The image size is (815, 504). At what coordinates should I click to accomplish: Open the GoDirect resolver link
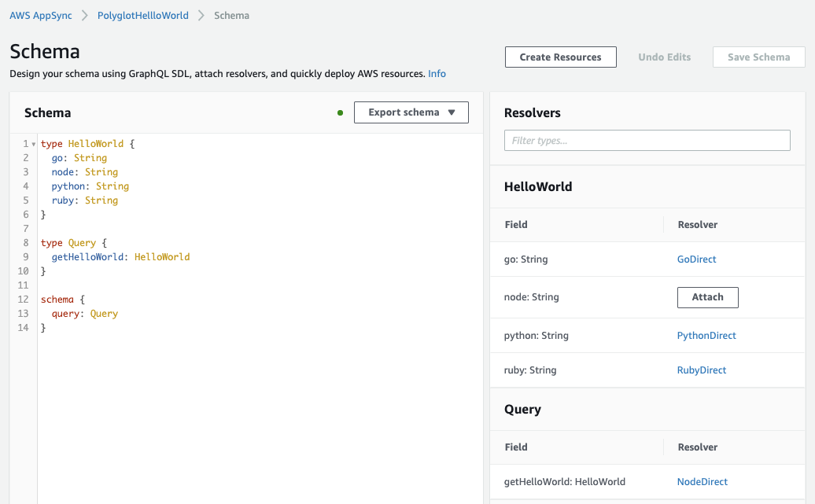tap(696, 259)
